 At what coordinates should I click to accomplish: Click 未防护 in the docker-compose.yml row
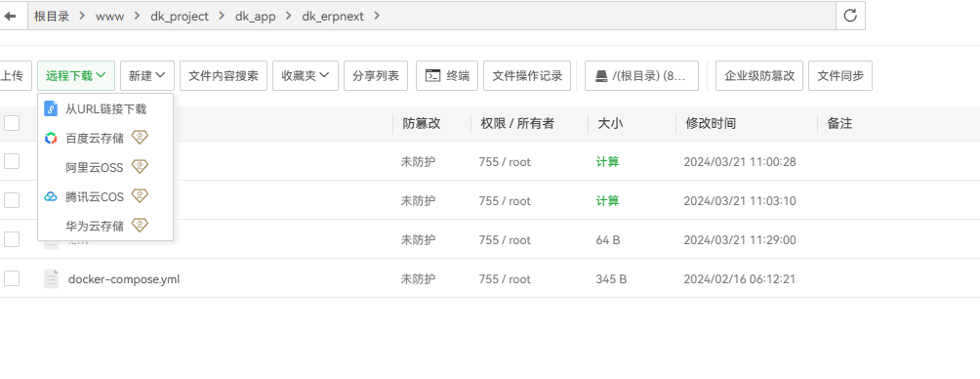[418, 279]
